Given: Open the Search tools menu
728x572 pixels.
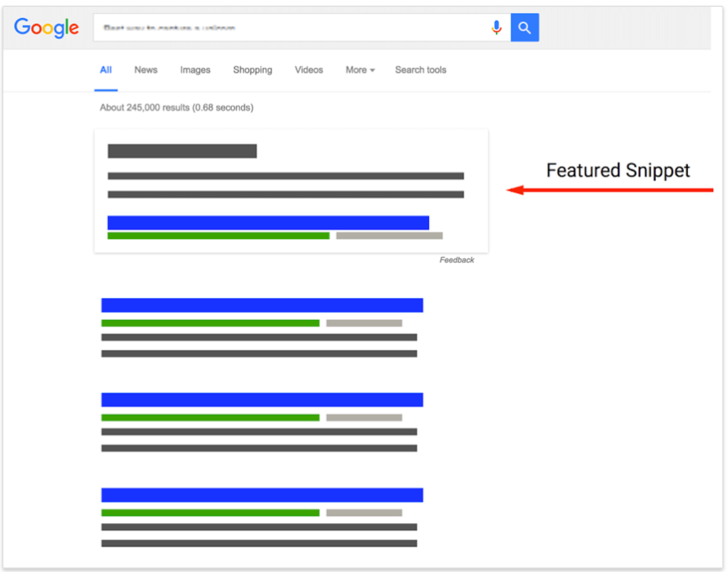Looking at the screenshot, I should [x=420, y=70].
